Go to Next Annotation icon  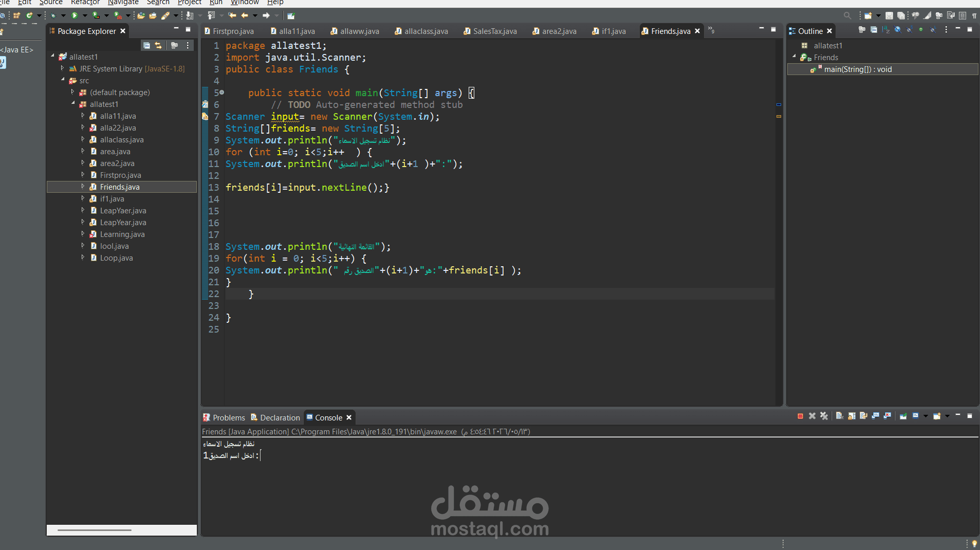click(x=190, y=15)
